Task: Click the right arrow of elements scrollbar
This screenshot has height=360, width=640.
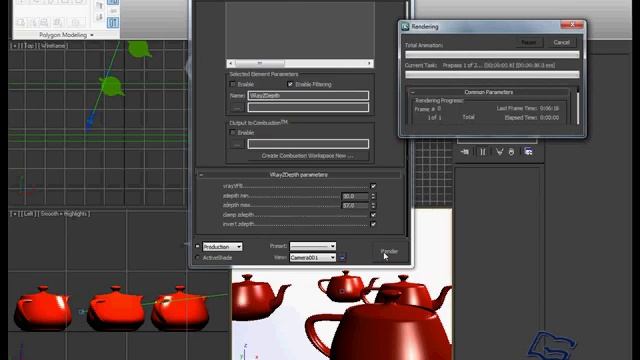Action: coord(369,63)
